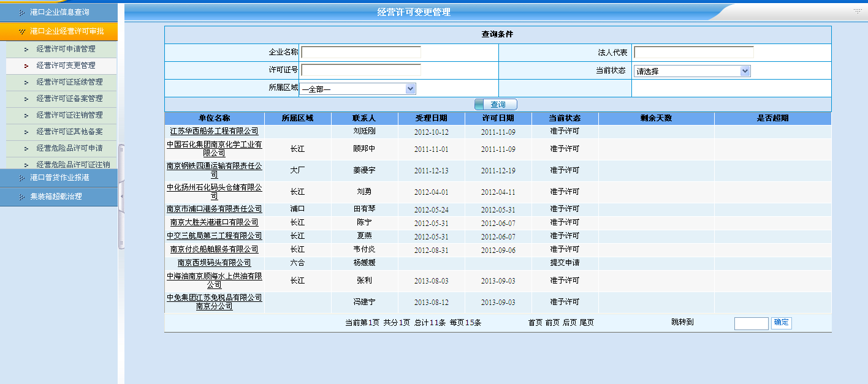Viewport: 868px width, 384px height.
Task: Click the 查询 search button
Action: [x=497, y=105]
